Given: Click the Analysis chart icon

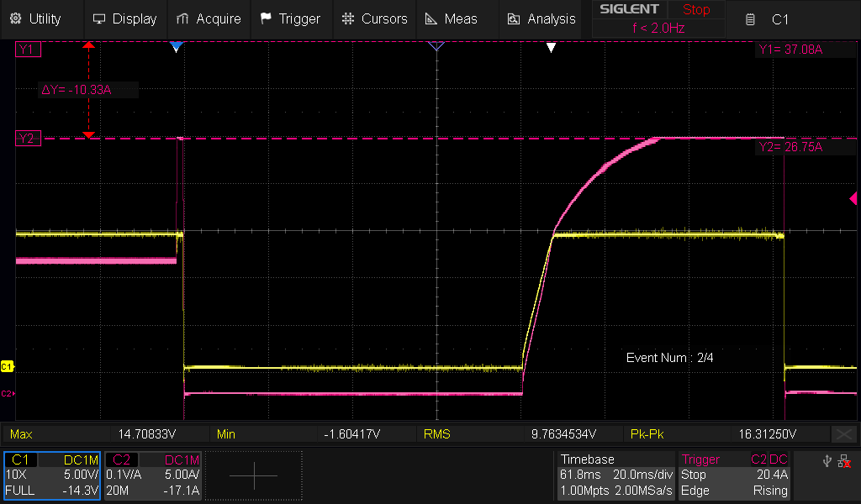Looking at the screenshot, I should 514,18.
